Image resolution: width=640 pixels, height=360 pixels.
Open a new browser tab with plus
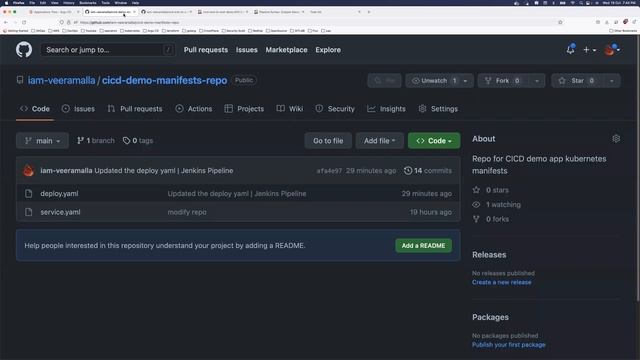point(369,12)
